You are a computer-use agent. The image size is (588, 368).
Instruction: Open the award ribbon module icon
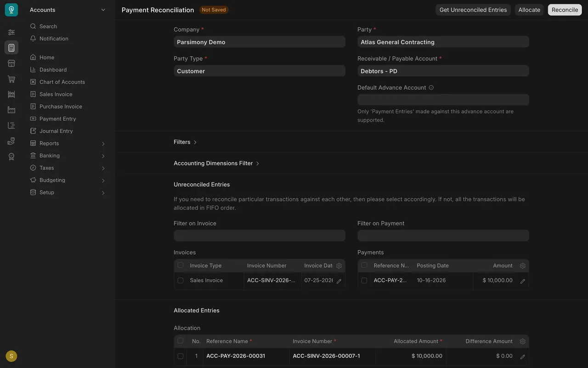point(11,157)
